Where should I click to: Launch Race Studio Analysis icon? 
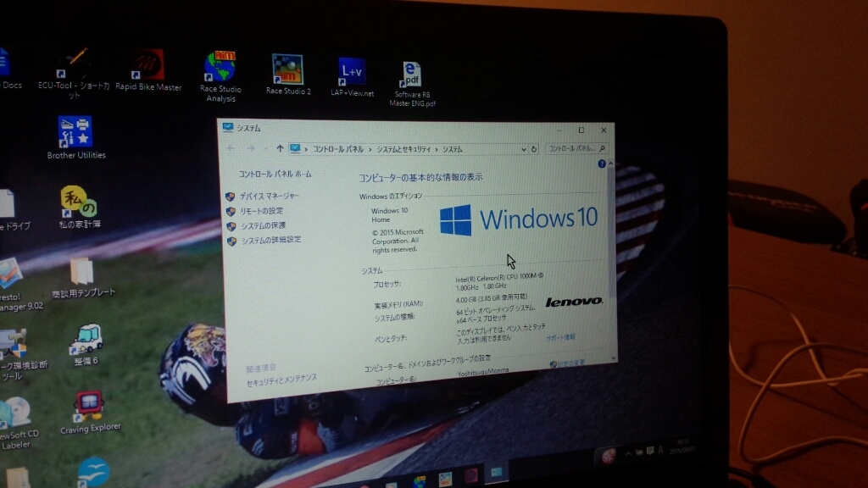(220, 76)
